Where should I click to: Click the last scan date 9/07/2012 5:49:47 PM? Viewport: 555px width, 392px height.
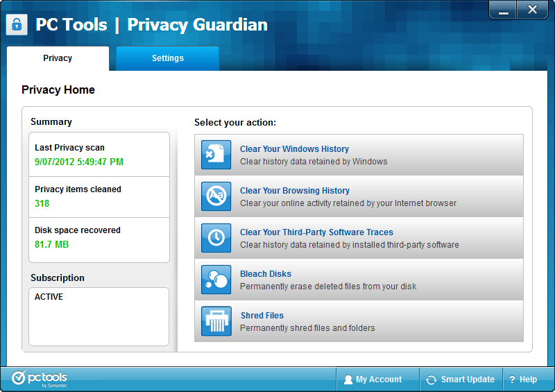[x=79, y=162]
